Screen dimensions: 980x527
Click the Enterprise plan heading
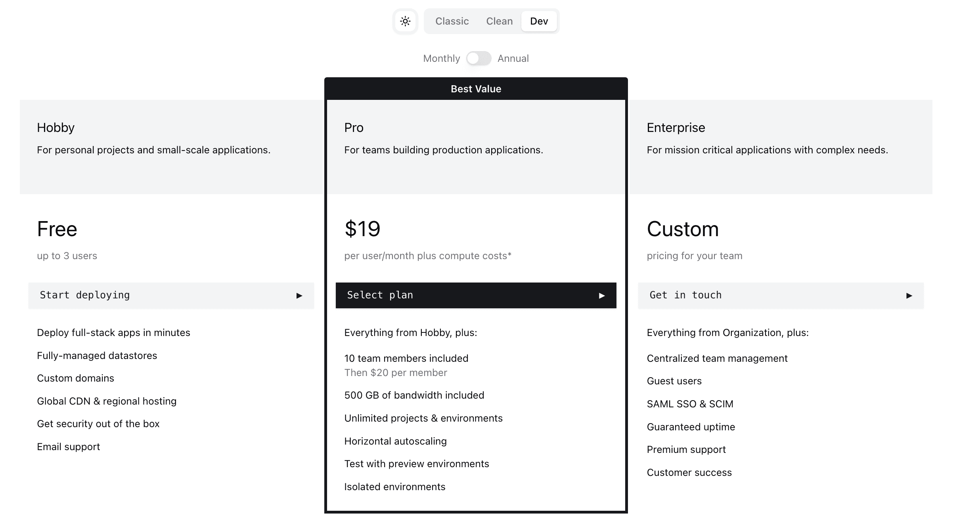[x=676, y=128]
